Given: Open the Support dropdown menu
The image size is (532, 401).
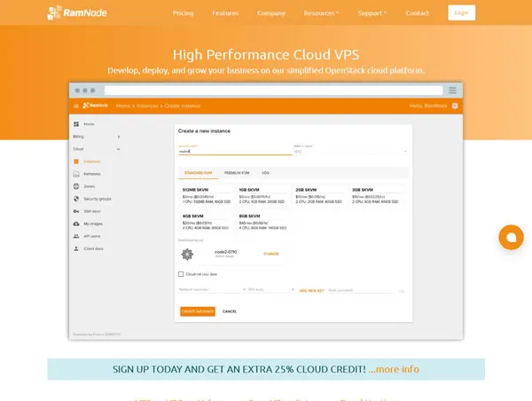Looking at the screenshot, I should [372, 13].
